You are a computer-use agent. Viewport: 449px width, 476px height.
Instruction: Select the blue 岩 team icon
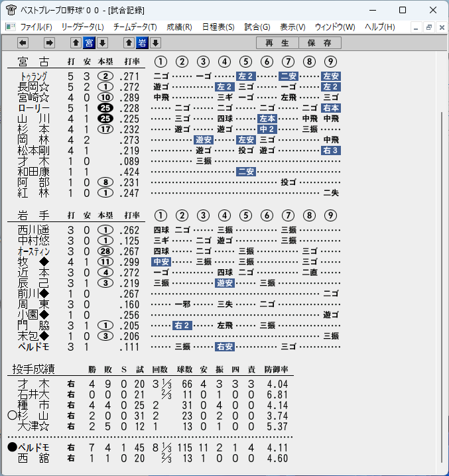pyautogui.click(x=142, y=43)
